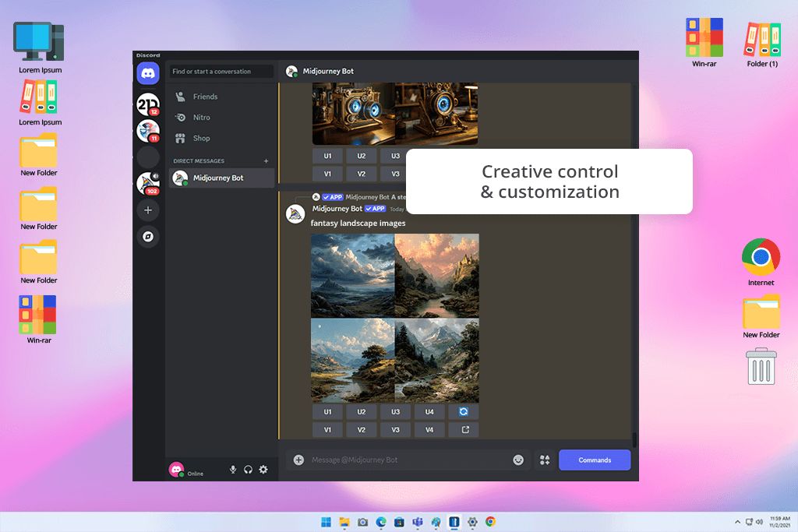Open the Settings gear in the taskbar
Viewport: 798px width, 532px height.
coord(472,522)
